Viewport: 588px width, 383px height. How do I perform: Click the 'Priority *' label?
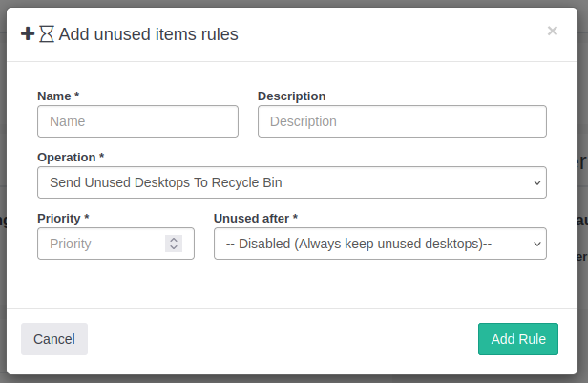[x=63, y=218]
